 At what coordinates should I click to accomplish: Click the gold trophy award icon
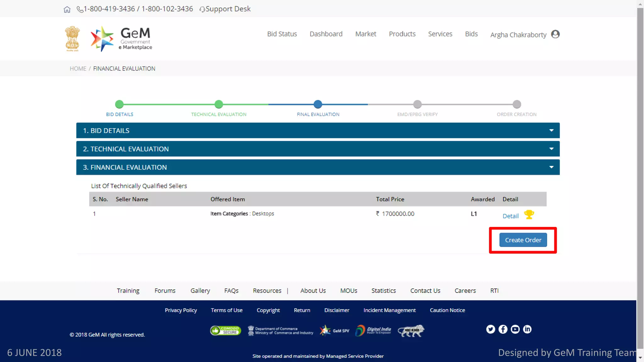(x=529, y=215)
